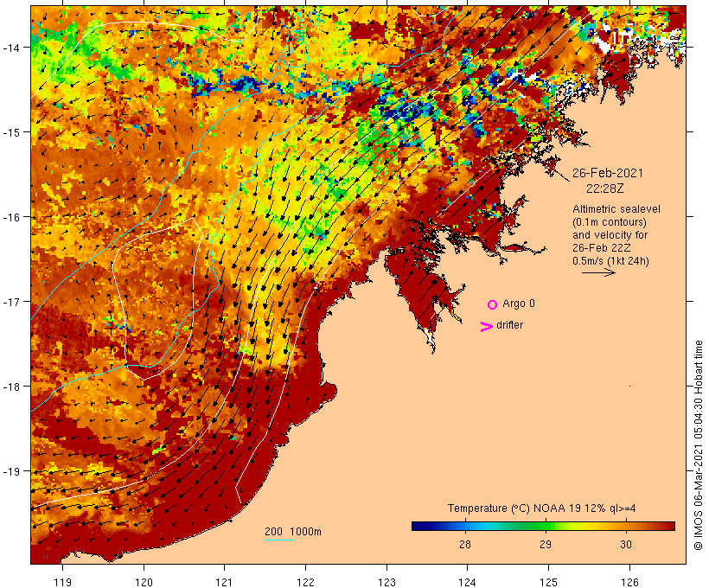Click latitude axis label -17
This screenshot has height=588, width=709.
[10, 301]
